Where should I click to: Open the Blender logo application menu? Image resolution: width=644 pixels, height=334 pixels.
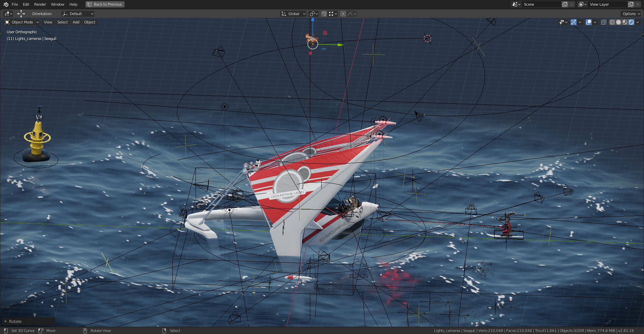click(6, 4)
